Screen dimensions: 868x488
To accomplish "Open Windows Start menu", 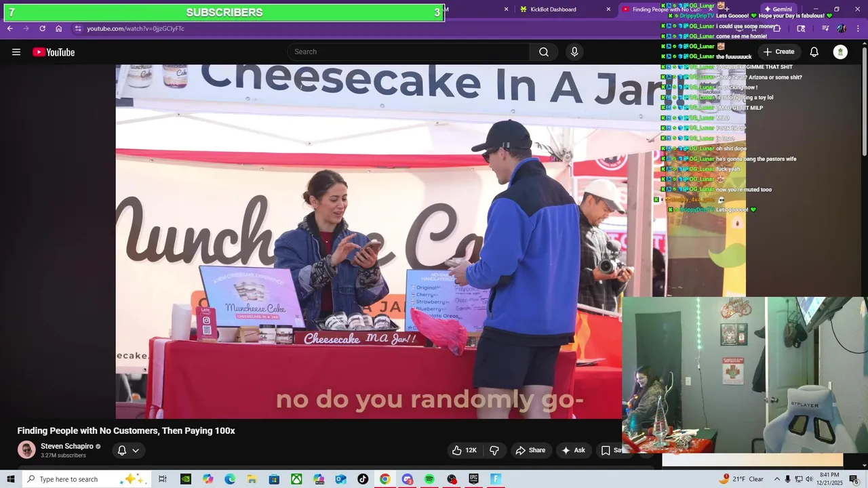I will (x=11, y=479).
